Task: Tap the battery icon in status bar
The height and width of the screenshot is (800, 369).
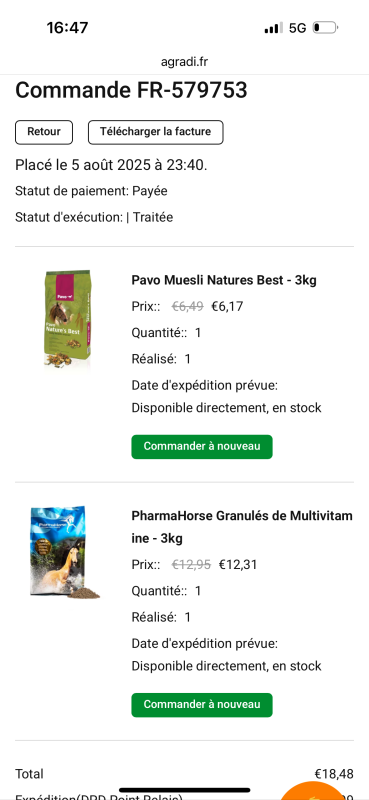Action: pyautogui.click(x=325, y=28)
